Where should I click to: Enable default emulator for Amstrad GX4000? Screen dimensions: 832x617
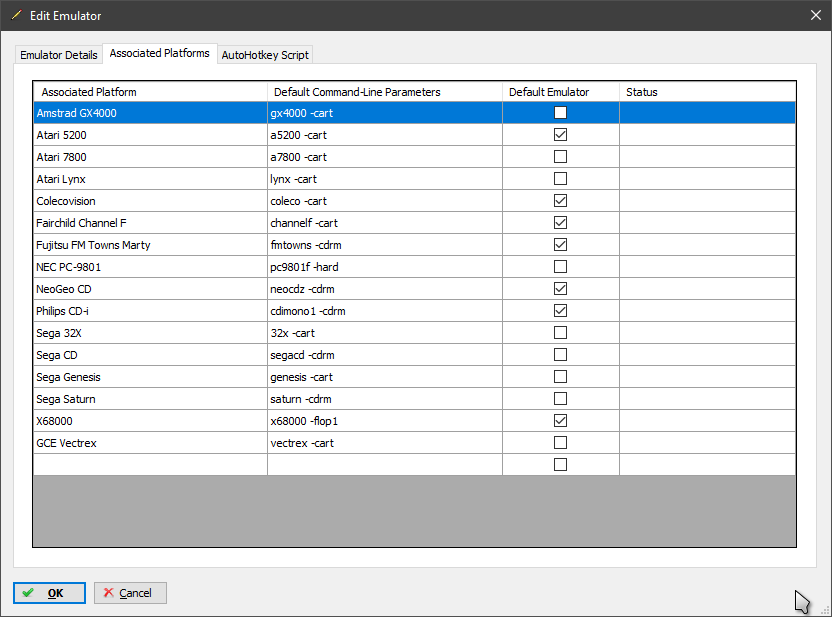(560, 112)
